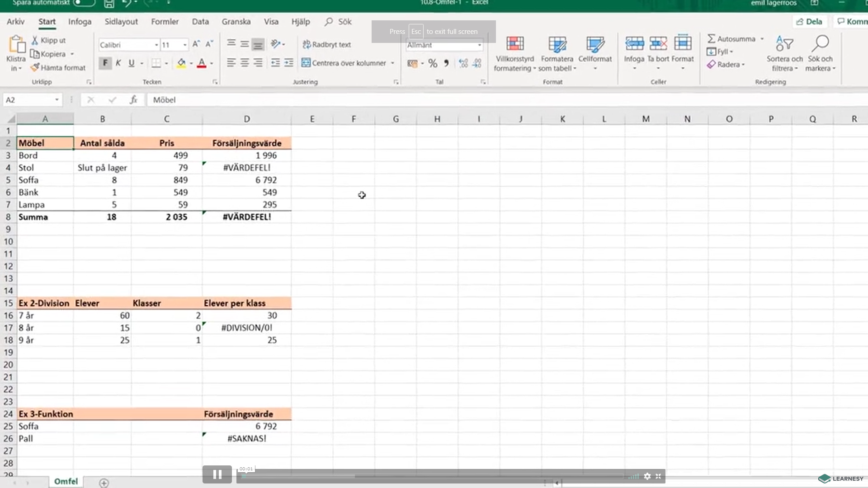Expand Centrera över kolumner dropdown arrow

(x=392, y=63)
